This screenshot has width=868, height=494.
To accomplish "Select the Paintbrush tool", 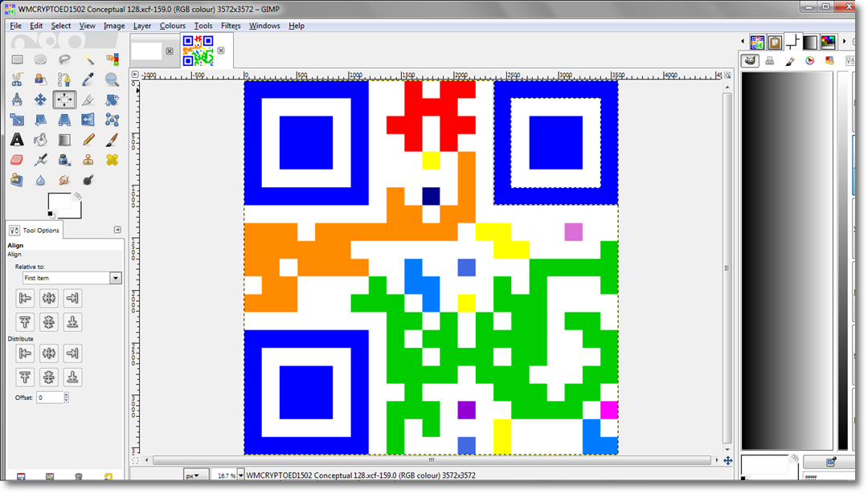I will click(113, 140).
